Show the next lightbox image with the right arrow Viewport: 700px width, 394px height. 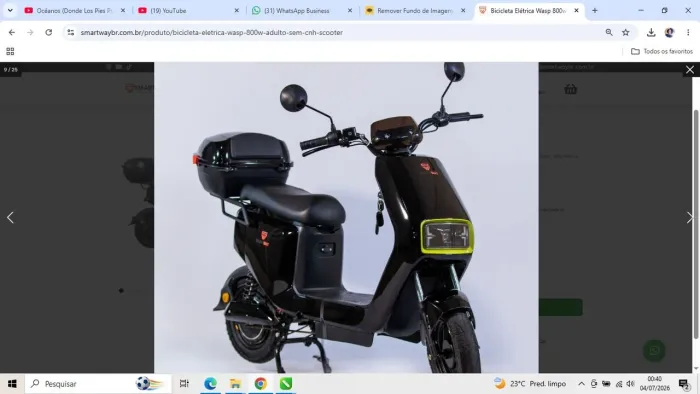click(690, 217)
